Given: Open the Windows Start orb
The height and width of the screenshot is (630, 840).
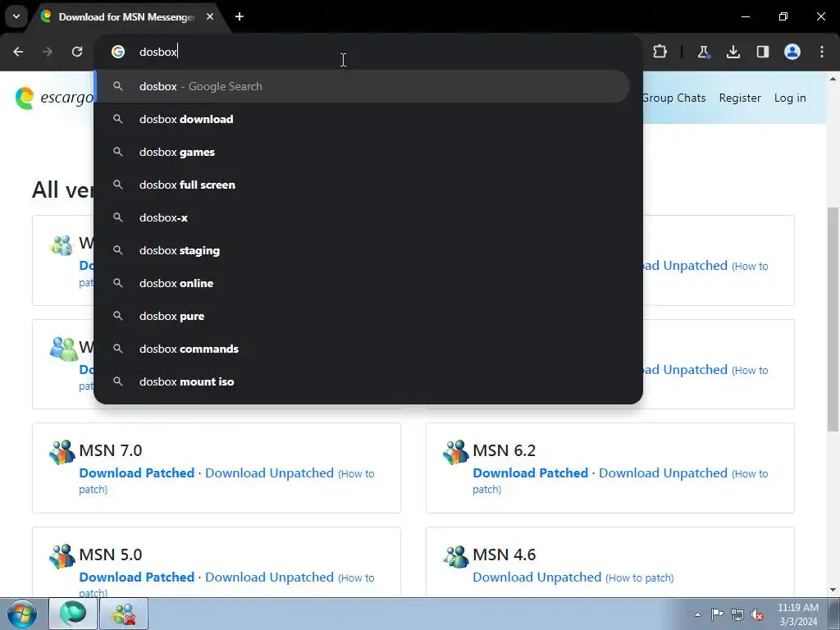Looking at the screenshot, I should coord(22,614).
